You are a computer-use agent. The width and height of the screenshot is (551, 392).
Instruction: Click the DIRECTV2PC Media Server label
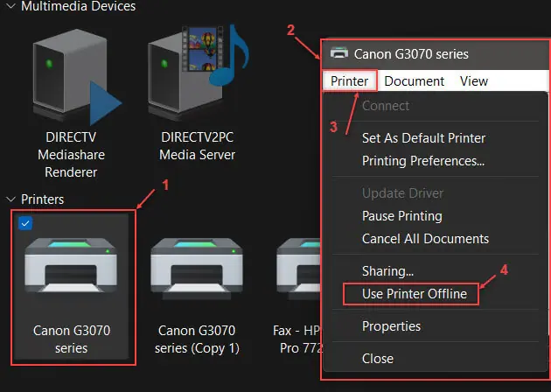(197, 146)
